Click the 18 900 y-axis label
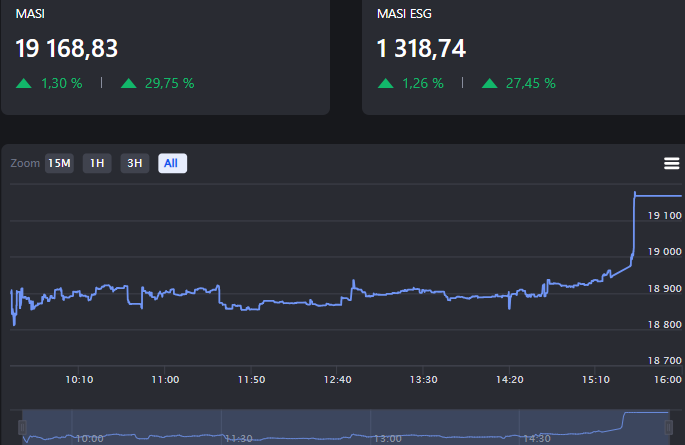 (664, 288)
